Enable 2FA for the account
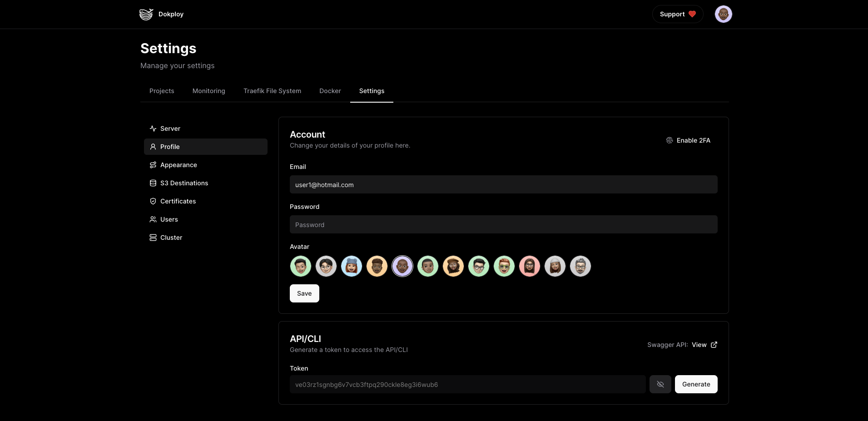Image resolution: width=868 pixels, height=421 pixels. point(688,140)
